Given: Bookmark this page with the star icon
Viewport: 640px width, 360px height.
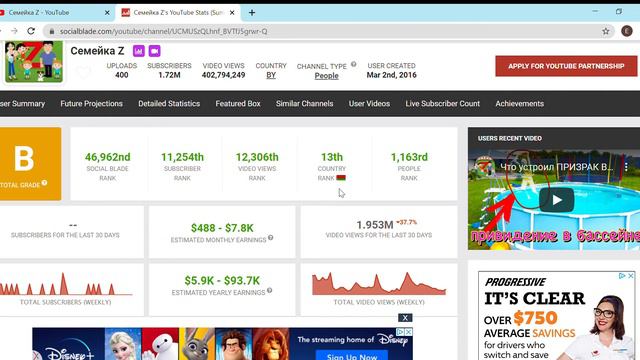Looking at the screenshot, I should 606,31.
